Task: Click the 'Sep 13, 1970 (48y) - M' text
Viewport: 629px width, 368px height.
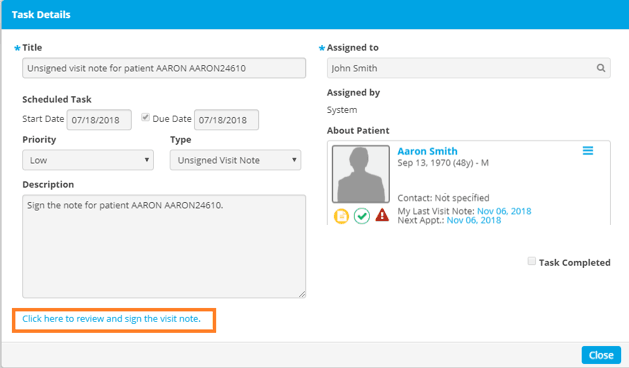Action: pyautogui.click(x=443, y=163)
